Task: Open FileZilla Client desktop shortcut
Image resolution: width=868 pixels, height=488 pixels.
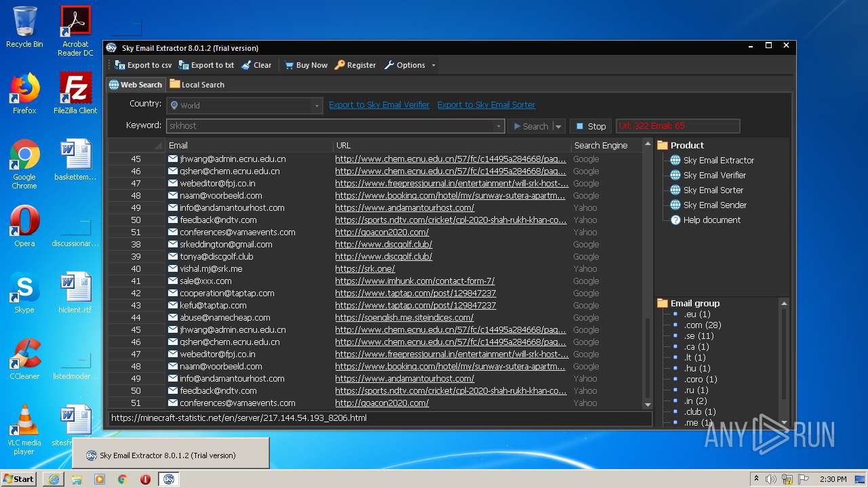Action: tap(75, 94)
